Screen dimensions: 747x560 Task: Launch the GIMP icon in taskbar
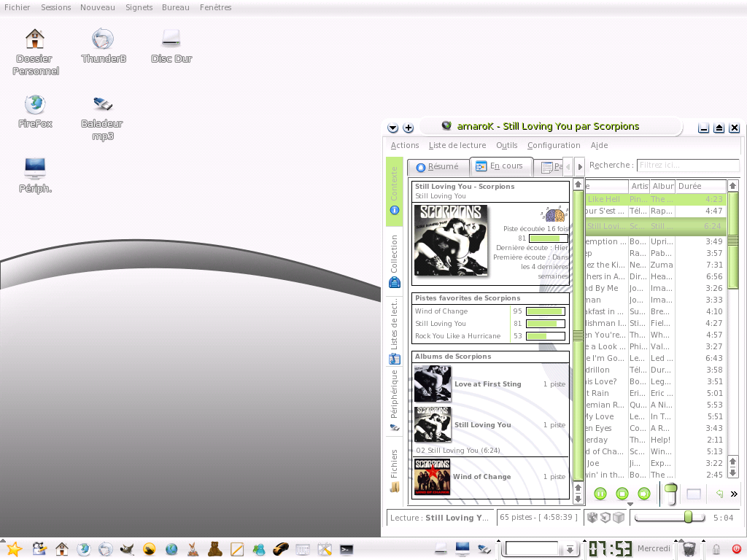coord(127,550)
